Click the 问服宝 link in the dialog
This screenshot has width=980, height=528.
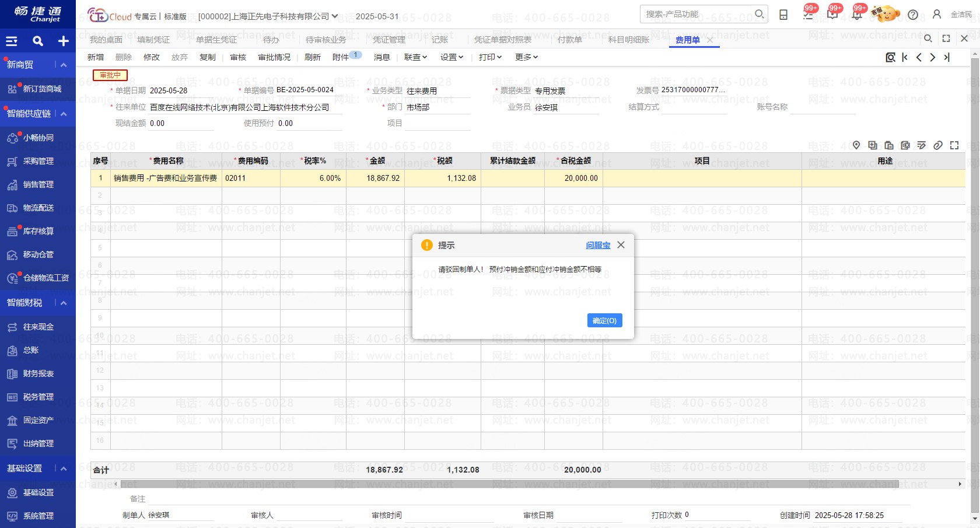coord(598,246)
